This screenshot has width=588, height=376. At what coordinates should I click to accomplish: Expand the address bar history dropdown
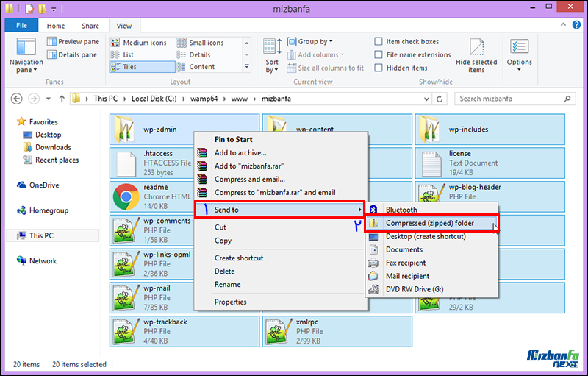click(x=426, y=99)
